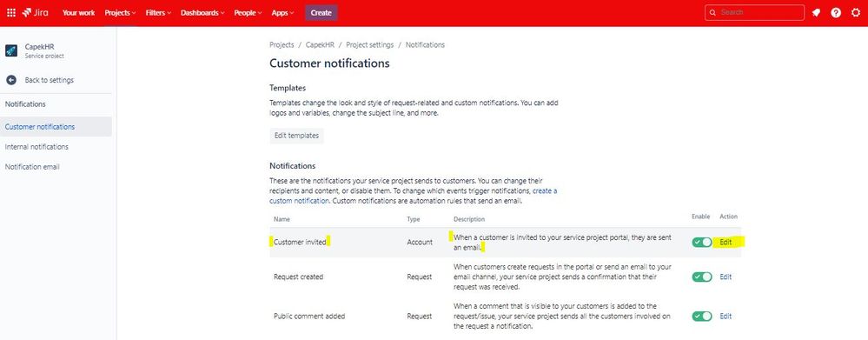The width and height of the screenshot is (868, 340).
Task: Open the notifications bell icon
Action: [816, 13]
